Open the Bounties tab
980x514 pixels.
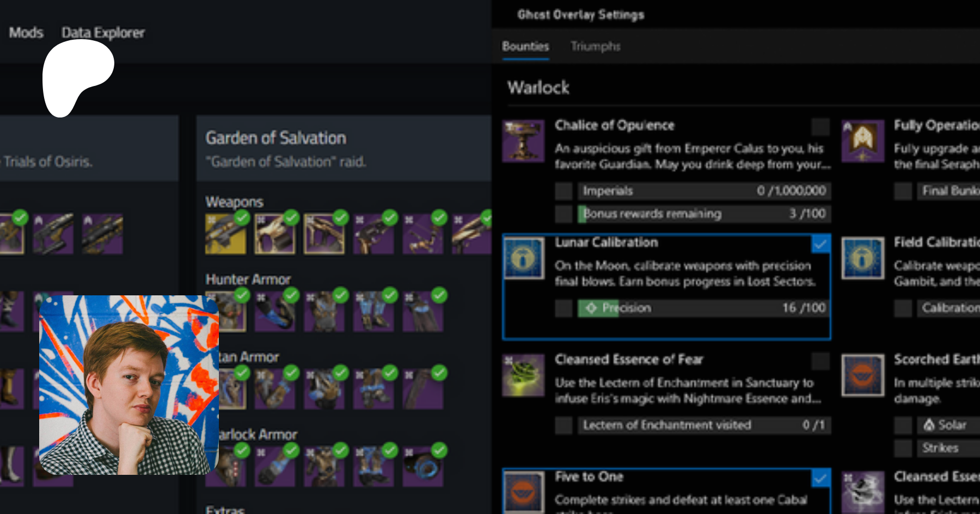[525, 46]
